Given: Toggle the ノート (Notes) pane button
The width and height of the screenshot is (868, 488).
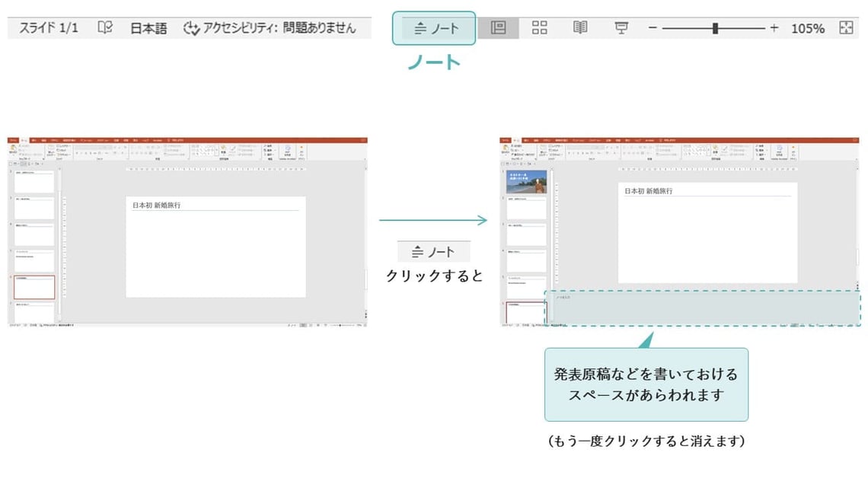Looking at the screenshot, I should click(434, 28).
